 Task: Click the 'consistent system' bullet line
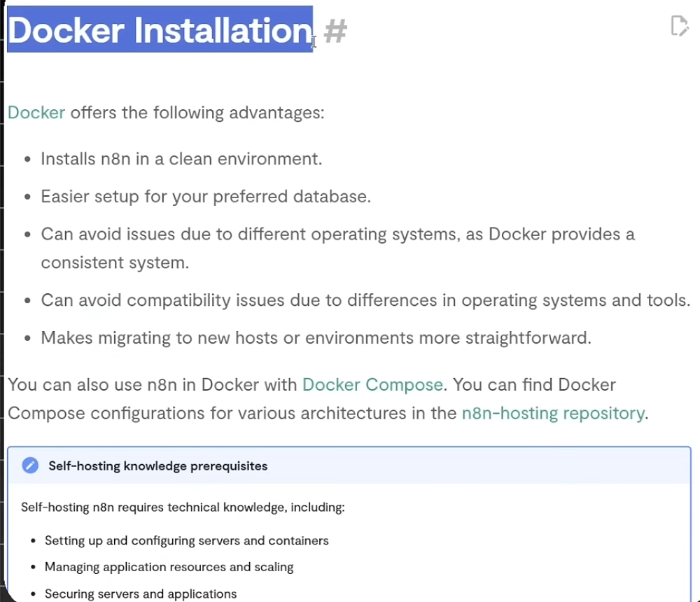pyautogui.click(x=115, y=262)
